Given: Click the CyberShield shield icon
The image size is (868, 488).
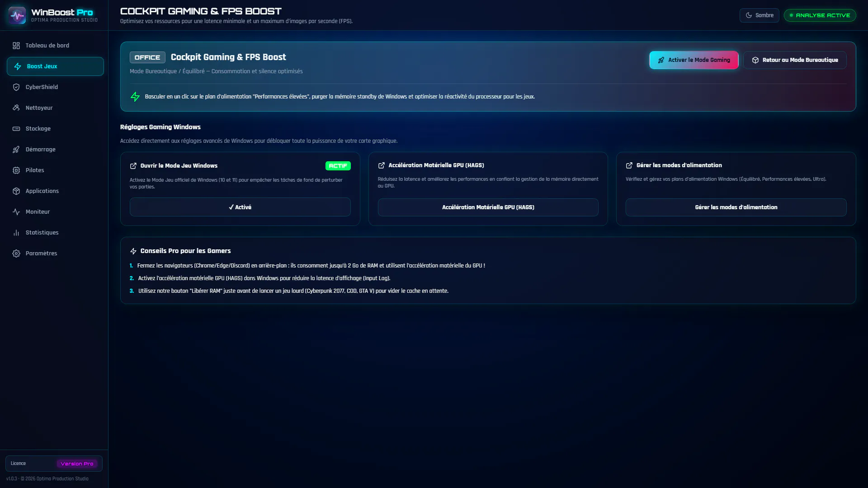Looking at the screenshot, I should pyautogui.click(x=16, y=87).
